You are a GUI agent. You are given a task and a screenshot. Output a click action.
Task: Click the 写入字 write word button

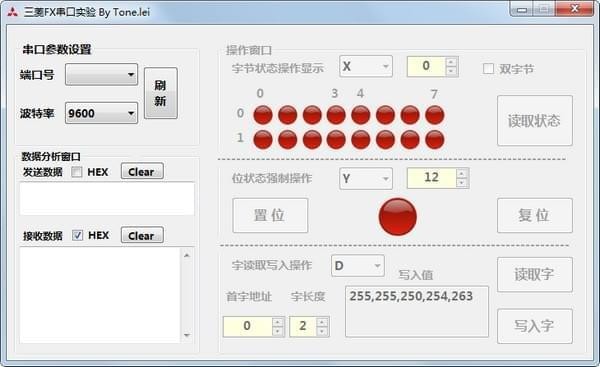tap(535, 326)
